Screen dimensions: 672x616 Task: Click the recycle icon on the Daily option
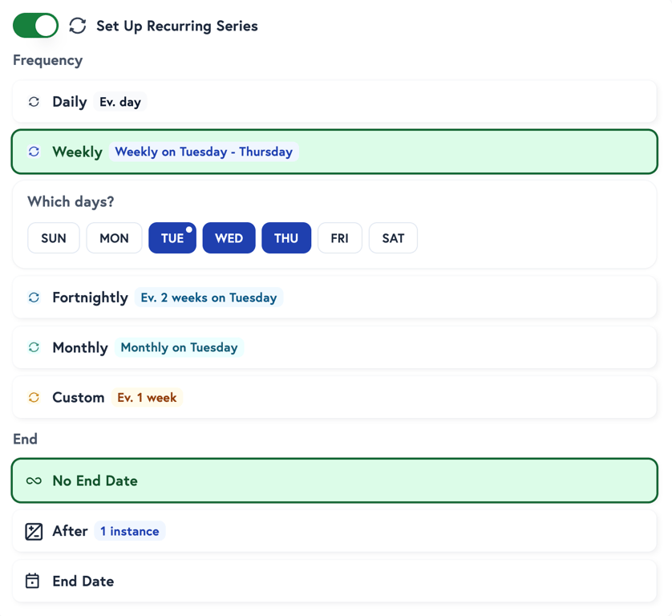coord(33,102)
